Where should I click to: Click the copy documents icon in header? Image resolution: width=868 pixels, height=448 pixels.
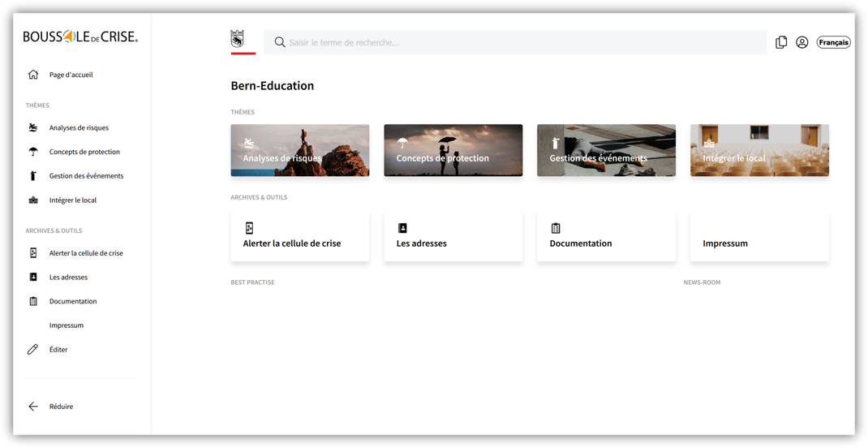click(781, 42)
